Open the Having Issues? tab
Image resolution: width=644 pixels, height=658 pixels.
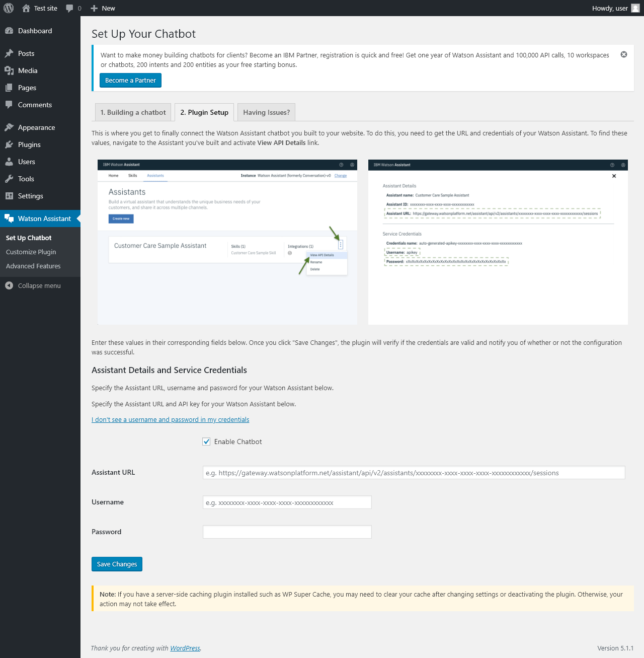[266, 112]
